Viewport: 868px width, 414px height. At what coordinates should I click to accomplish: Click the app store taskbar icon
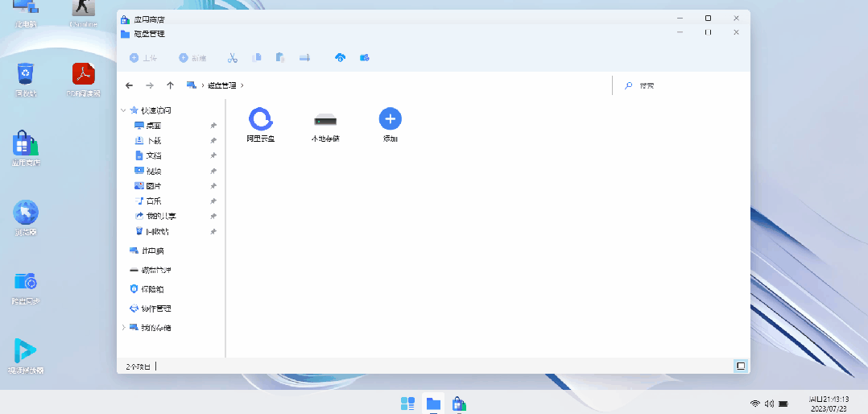[458, 404]
